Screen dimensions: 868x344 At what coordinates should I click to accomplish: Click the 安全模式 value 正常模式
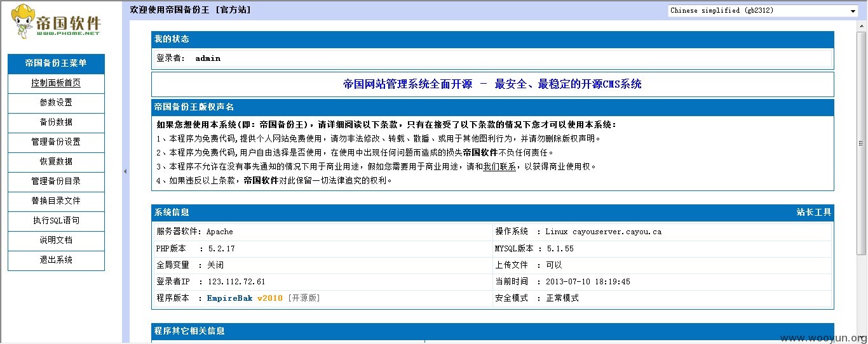pos(562,298)
